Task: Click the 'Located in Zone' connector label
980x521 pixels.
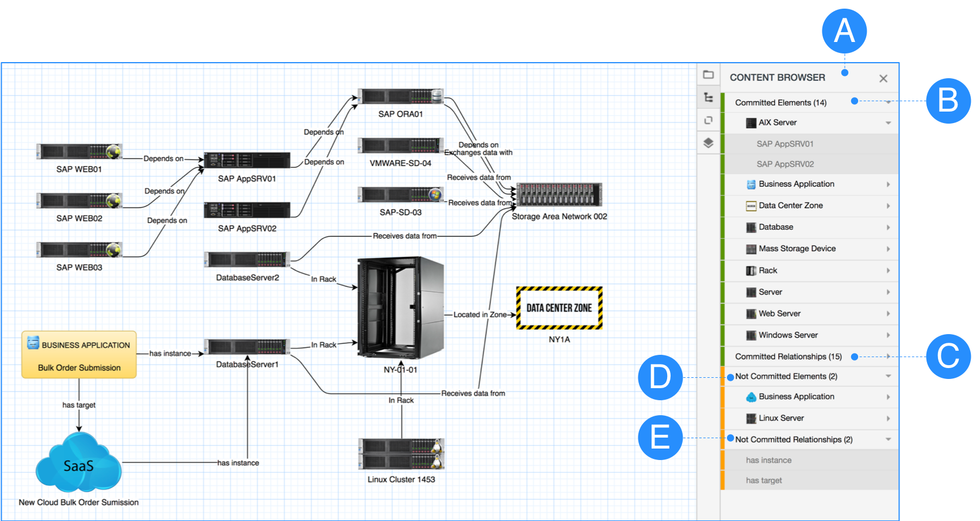Action: (x=480, y=315)
